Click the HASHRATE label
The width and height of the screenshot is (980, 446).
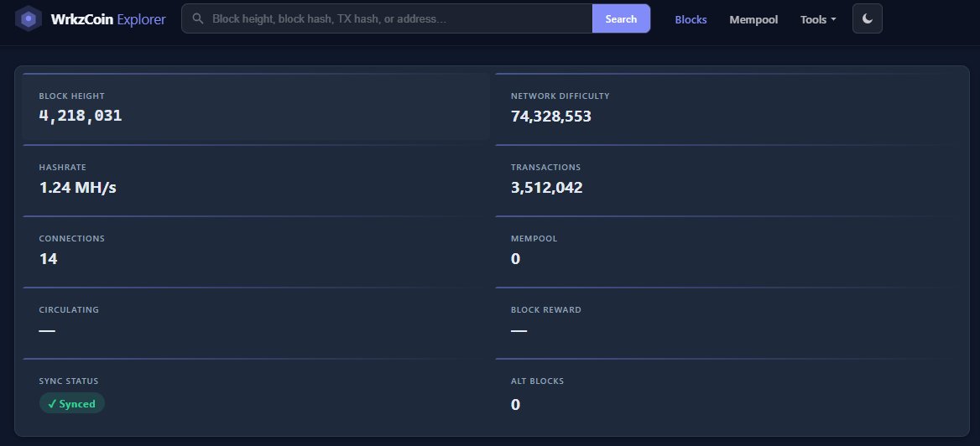[x=62, y=168]
